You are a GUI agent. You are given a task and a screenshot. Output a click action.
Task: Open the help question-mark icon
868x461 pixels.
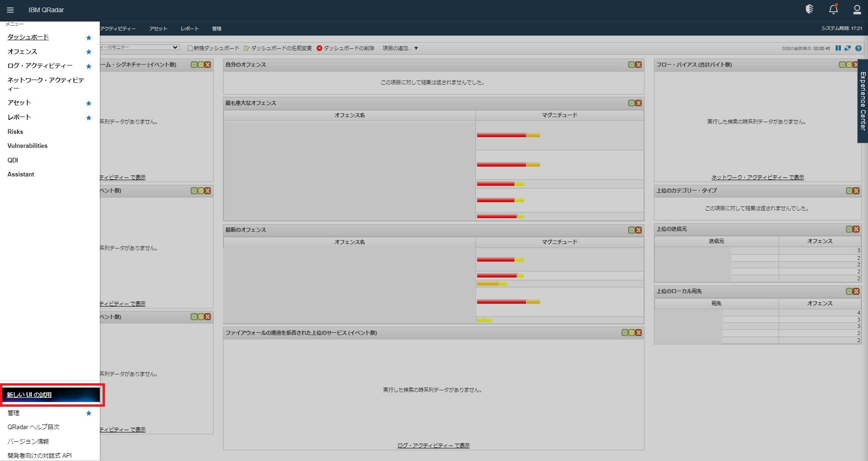[858, 48]
